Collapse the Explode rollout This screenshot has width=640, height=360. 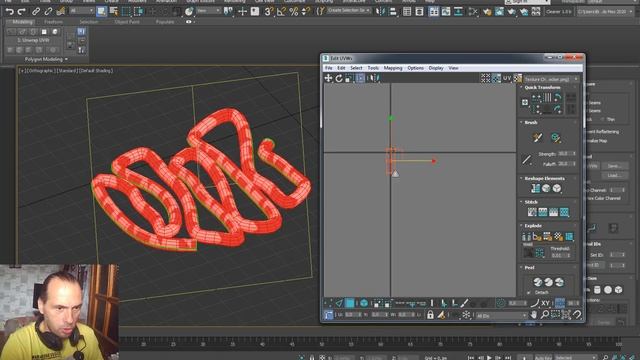point(521,226)
